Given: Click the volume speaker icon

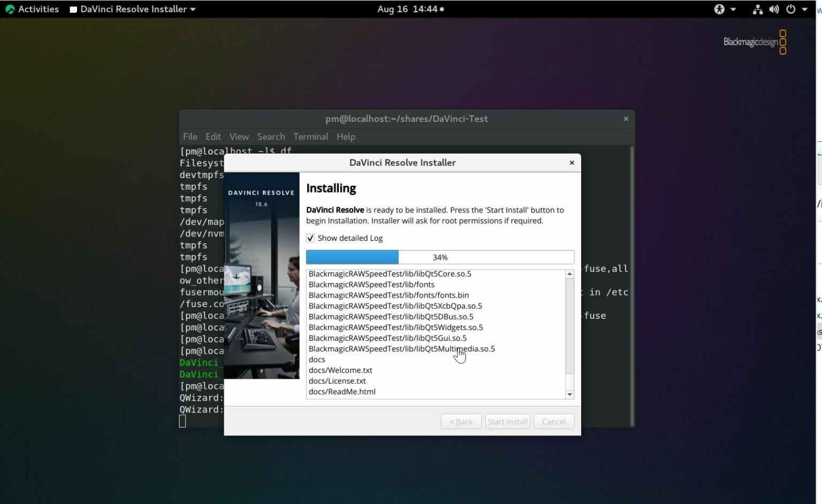Looking at the screenshot, I should point(774,9).
